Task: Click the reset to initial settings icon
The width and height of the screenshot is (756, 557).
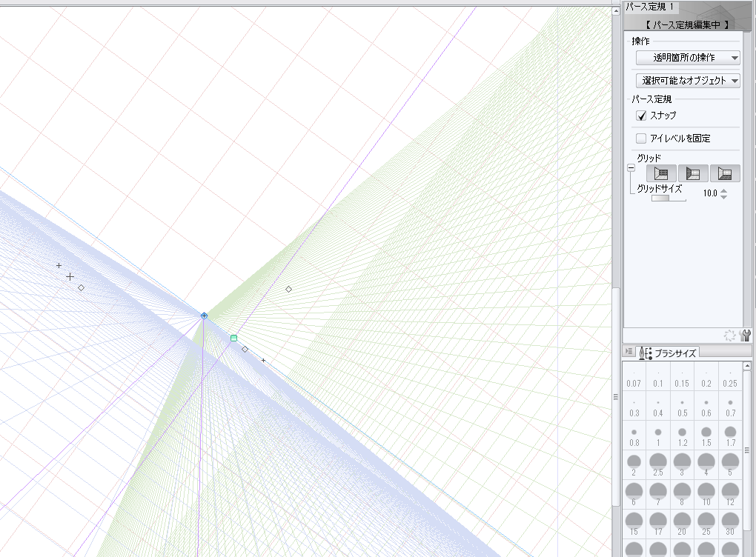Action: [730, 336]
